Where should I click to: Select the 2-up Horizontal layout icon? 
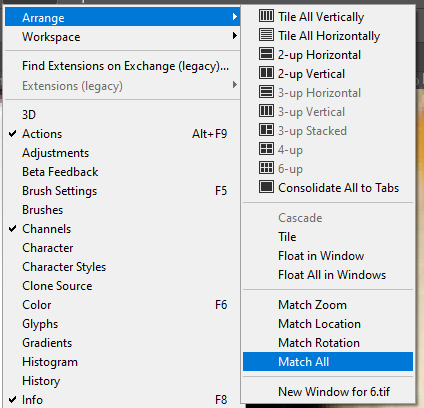pos(266,54)
